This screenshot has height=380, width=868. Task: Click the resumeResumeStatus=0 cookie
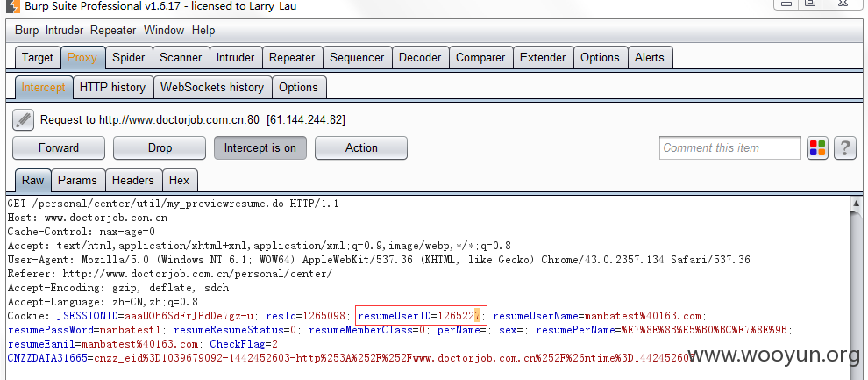pyautogui.click(x=235, y=330)
